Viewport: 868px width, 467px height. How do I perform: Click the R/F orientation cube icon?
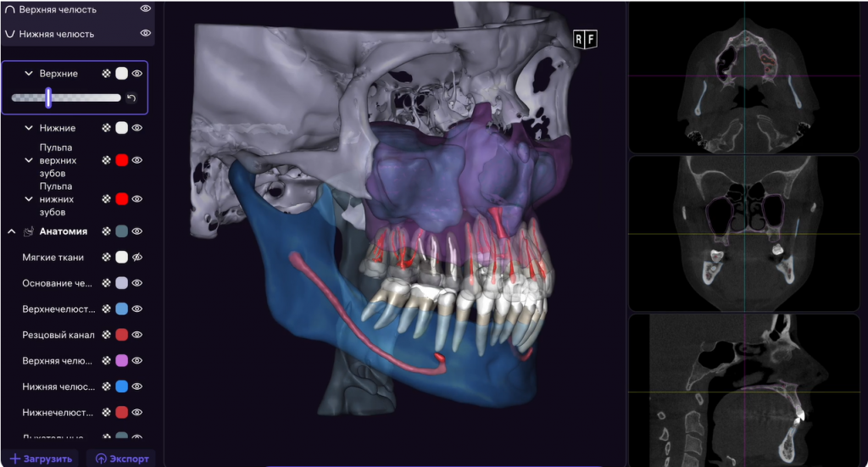[x=585, y=39]
